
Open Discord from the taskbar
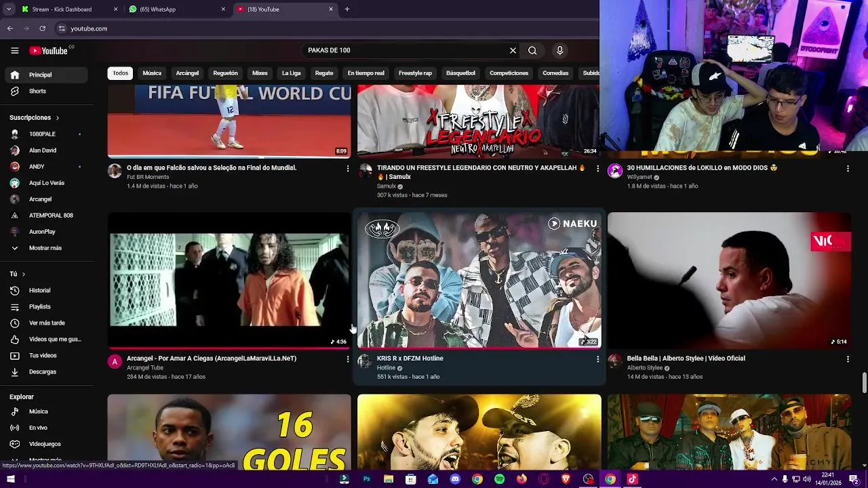tap(455, 479)
